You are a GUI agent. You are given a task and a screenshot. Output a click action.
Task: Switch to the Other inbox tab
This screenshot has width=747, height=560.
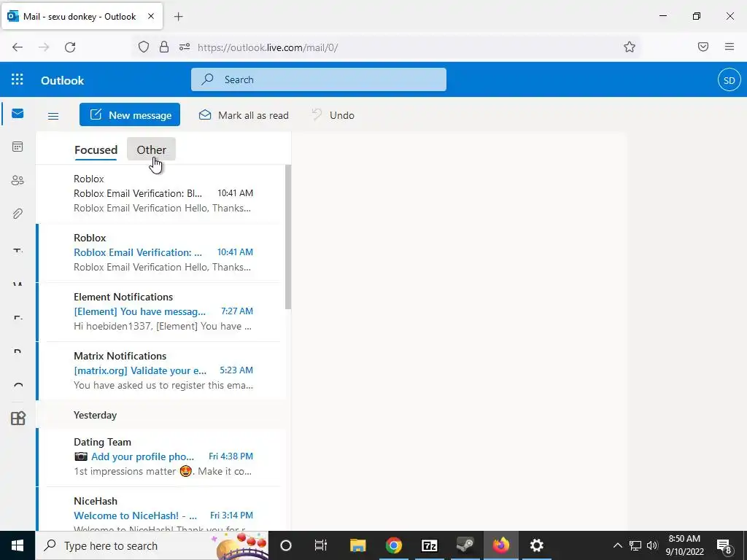(x=152, y=149)
